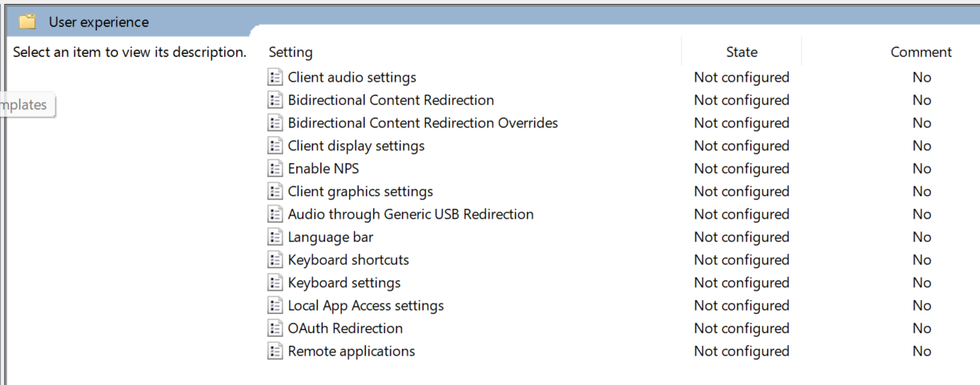Click policy icon beside Bidirectional Content Redirection
The width and height of the screenshot is (980, 385).
coord(275,100)
